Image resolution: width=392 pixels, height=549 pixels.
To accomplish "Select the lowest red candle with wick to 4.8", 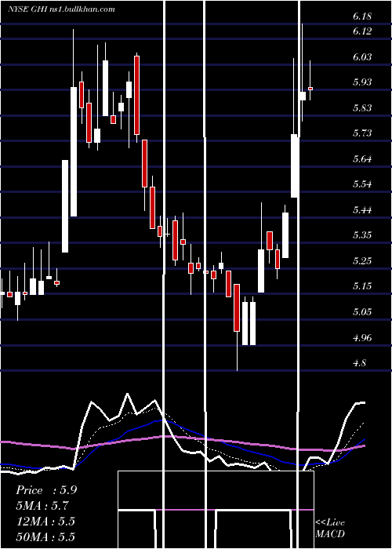I will click(x=237, y=307).
